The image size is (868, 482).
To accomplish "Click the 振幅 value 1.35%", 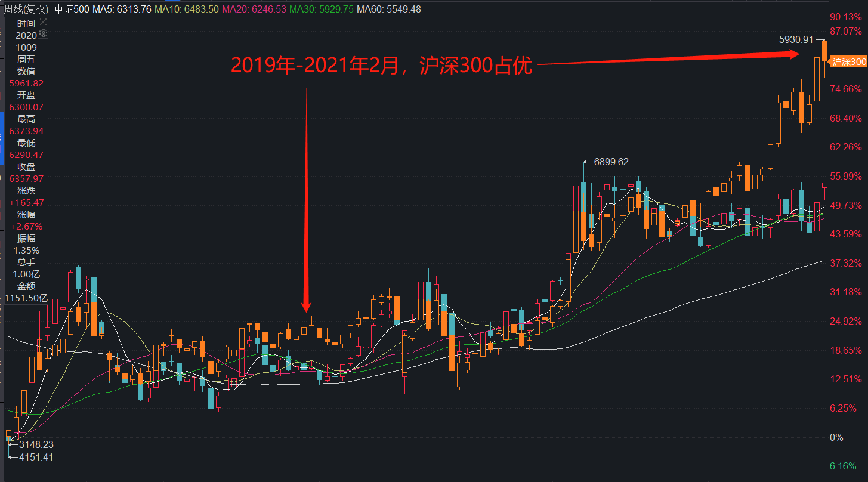I will [x=26, y=250].
